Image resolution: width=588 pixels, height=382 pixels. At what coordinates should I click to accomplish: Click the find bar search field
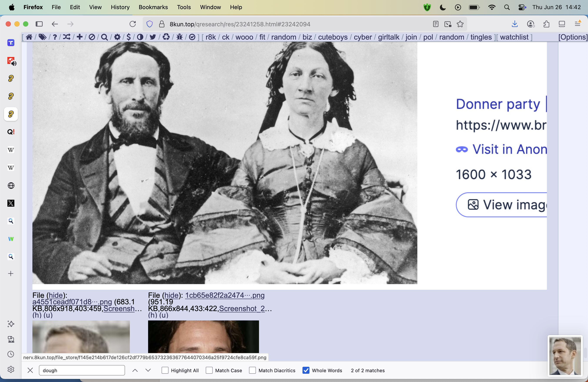[x=82, y=370]
